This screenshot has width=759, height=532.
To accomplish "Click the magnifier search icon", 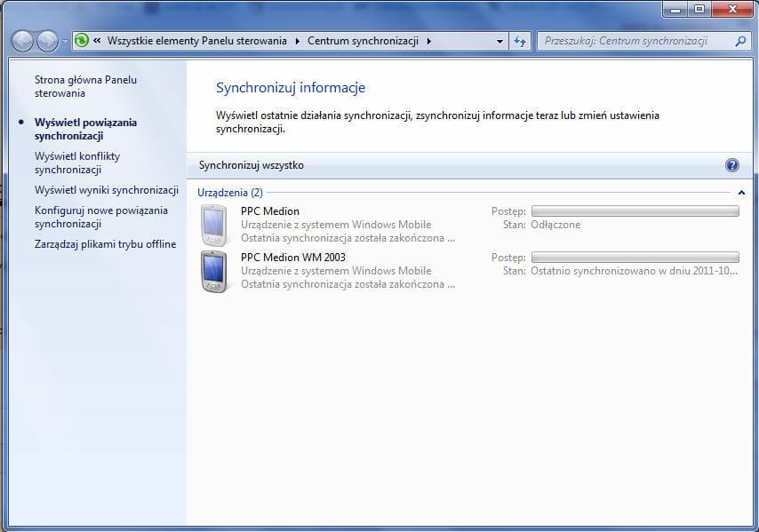I will point(740,41).
